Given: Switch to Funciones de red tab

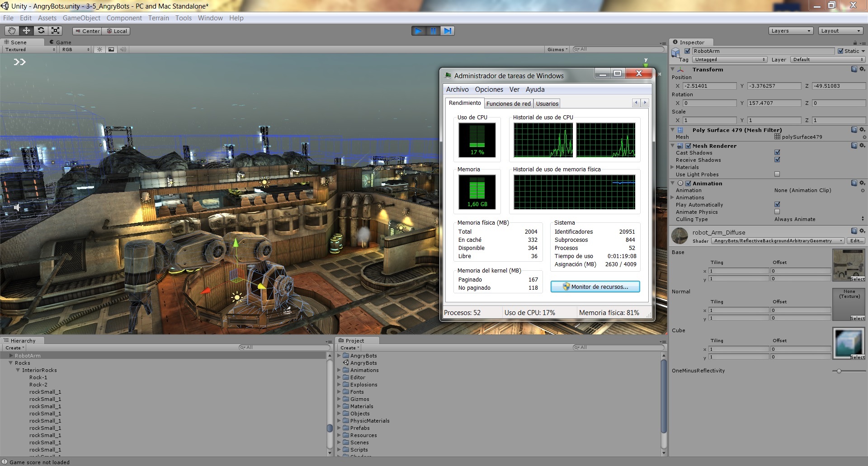Looking at the screenshot, I should pos(509,104).
